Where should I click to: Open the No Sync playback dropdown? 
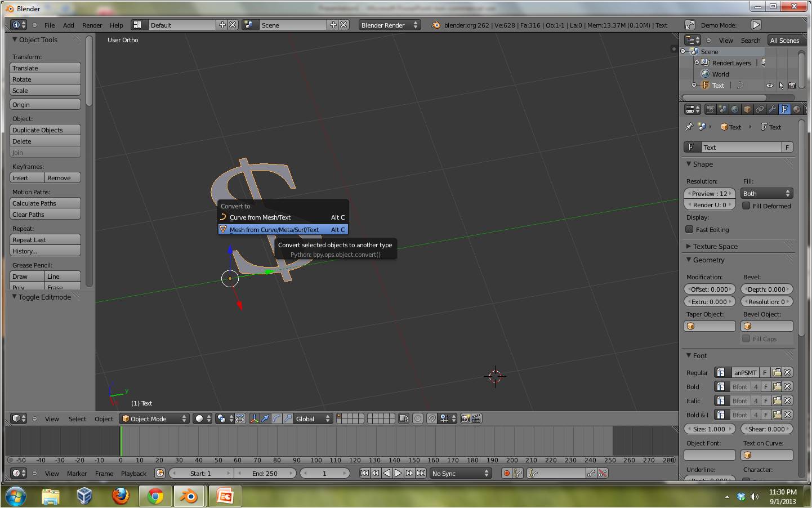tap(460, 473)
